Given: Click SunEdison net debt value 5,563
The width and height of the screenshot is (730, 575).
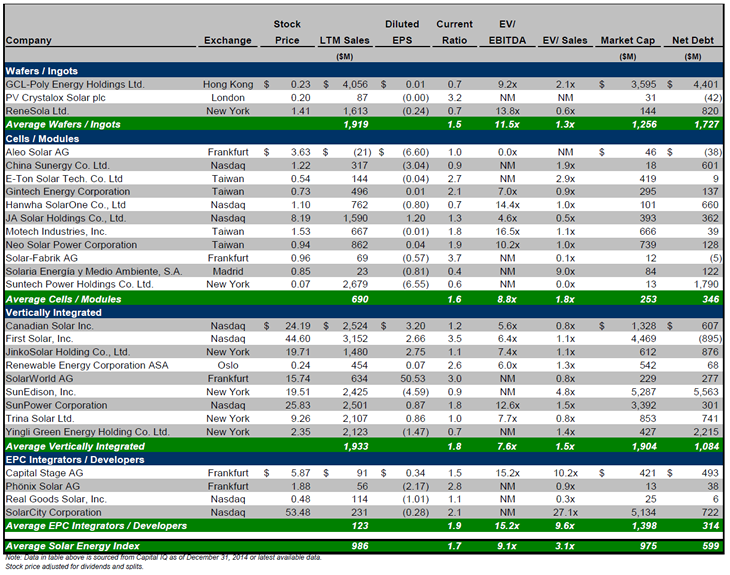Looking at the screenshot, I should click(706, 392).
